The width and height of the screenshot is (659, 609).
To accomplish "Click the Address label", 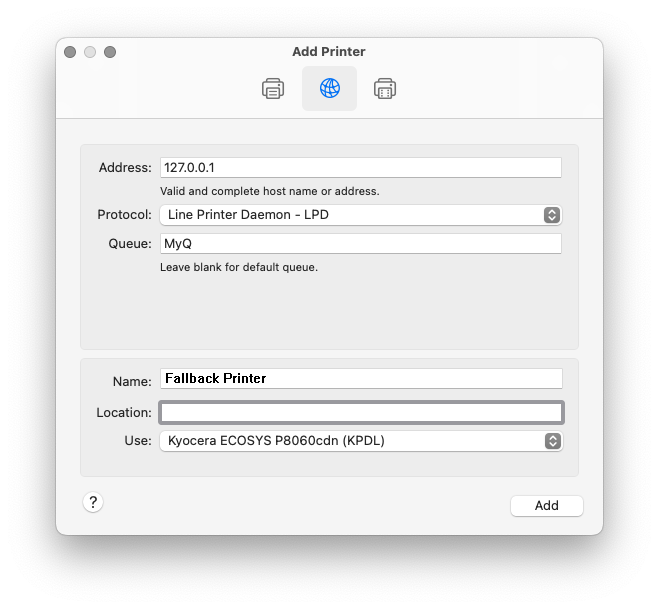I will coord(125,168).
